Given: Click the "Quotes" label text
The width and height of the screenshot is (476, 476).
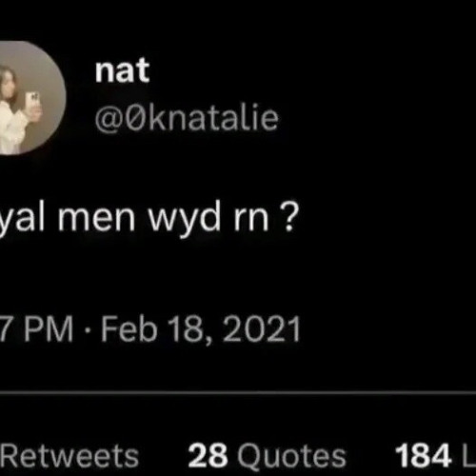Looking at the screenshot, I should [291, 457].
